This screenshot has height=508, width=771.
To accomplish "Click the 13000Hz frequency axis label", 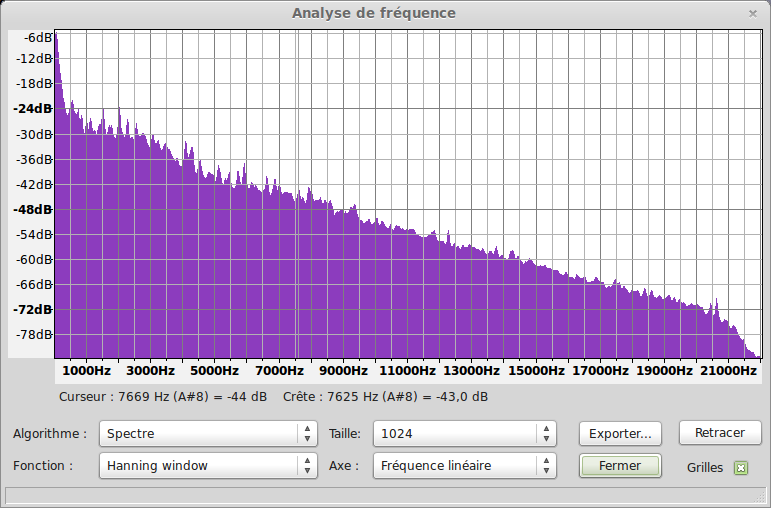I will (472, 371).
